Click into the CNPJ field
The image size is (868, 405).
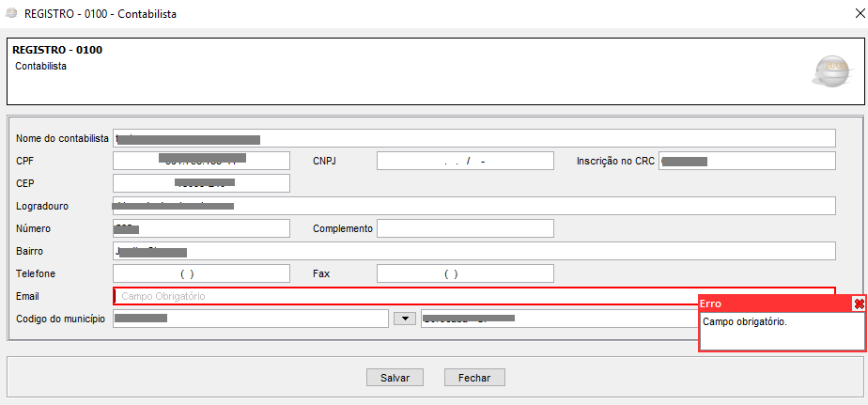pyautogui.click(x=465, y=161)
